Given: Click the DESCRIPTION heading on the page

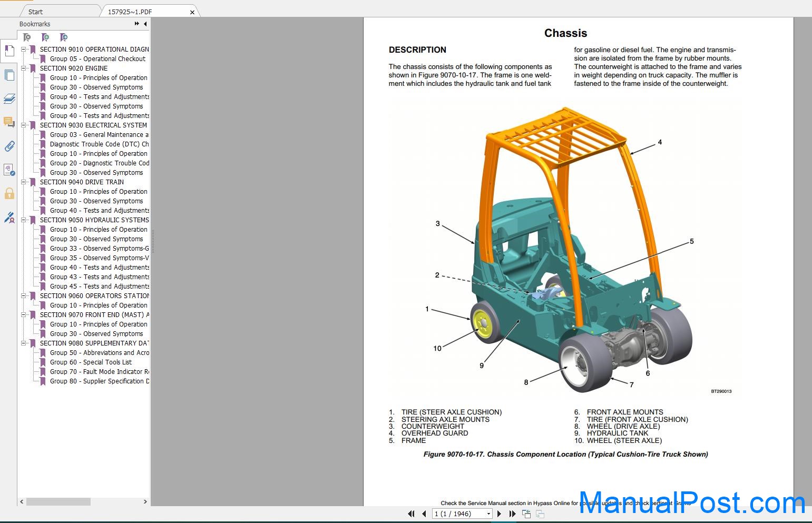Looking at the screenshot, I should coord(417,50).
